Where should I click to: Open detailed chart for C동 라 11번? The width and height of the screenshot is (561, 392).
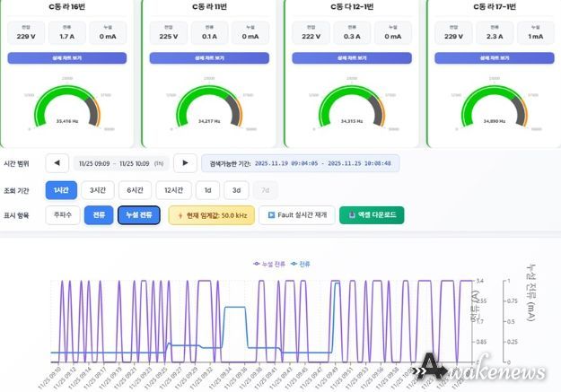pyautogui.click(x=208, y=58)
